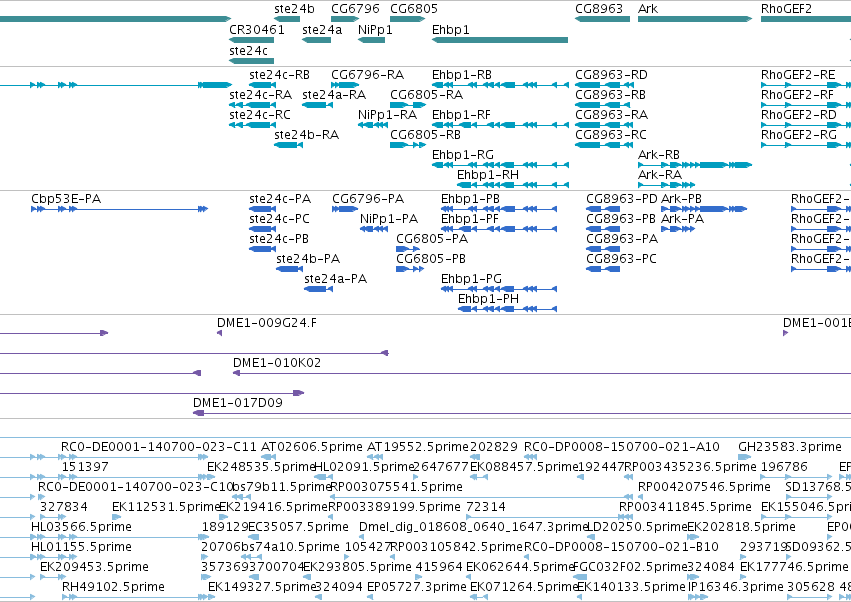Select the CG6805-PA protein label
851x602 pixels.
coord(432,239)
